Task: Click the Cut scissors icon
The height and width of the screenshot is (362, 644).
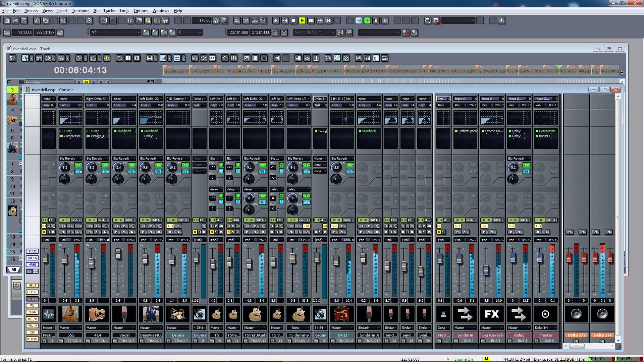Action: coord(37,20)
